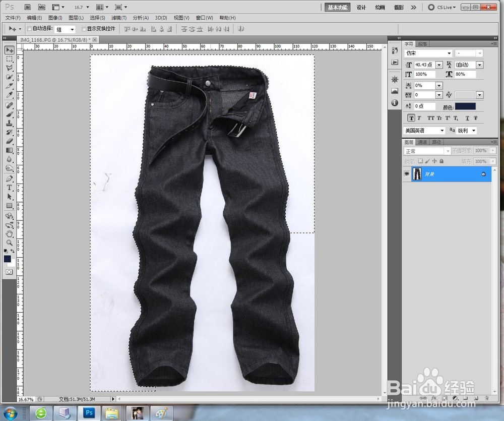Image resolution: width=504 pixels, height=421 pixels.
Task: Select the Blur tool
Action: 9,159
